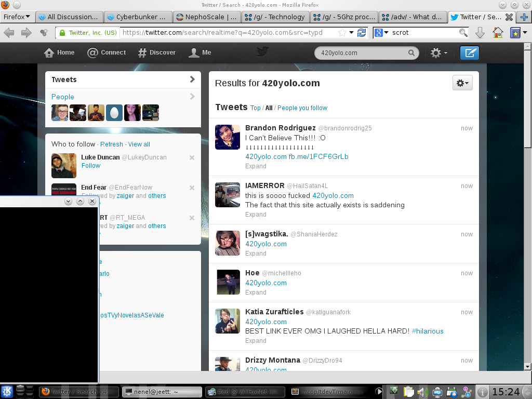532x399 pixels.
Task: Open the Firefox bookmarks menu icon
Action: click(x=515, y=33)
